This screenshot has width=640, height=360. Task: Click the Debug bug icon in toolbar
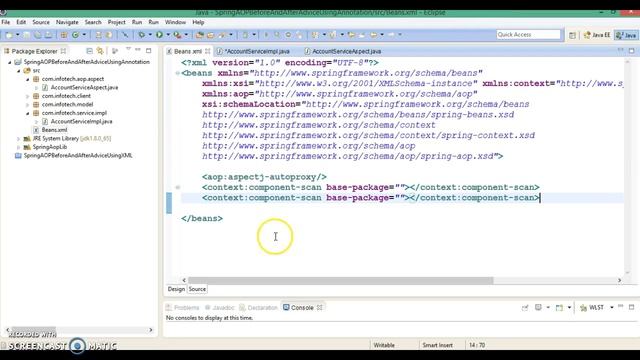tap(142, 35)
